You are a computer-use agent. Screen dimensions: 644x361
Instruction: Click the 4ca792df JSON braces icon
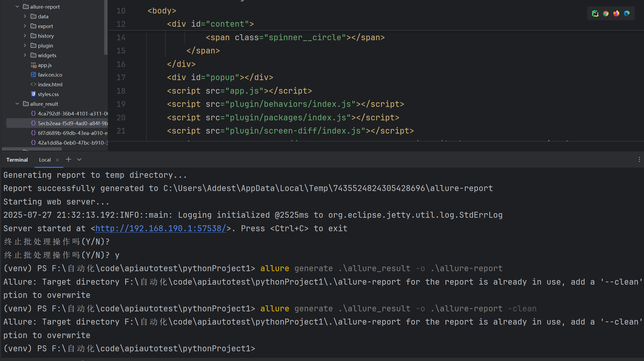point(33,113)
